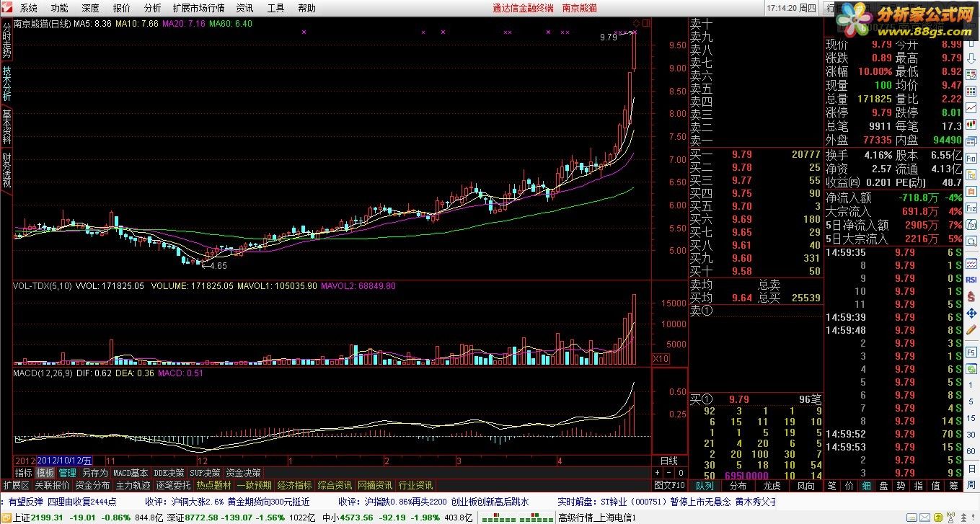
Task: Switch to the 财务透视 side tab
Action: 6,170
